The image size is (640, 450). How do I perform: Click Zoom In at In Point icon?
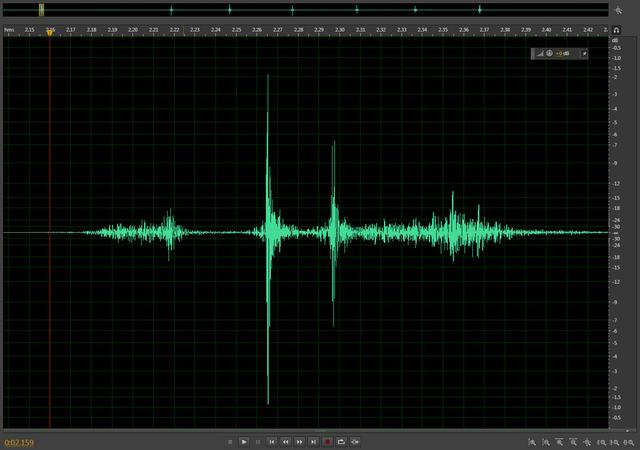pos(602,442)
